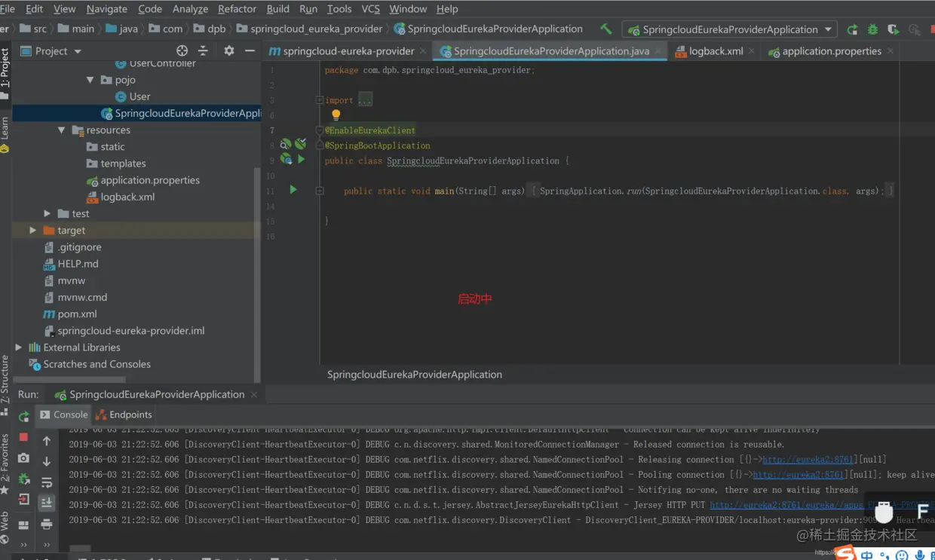Click the Rerun icon in the Run panel
This screenshot has width=935, height=560.
tap(24, 416)
